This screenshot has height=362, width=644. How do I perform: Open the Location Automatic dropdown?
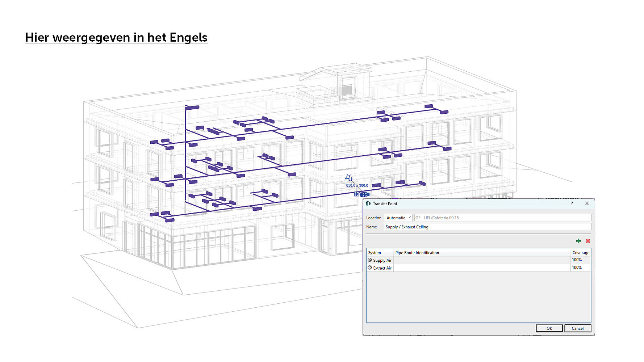[x=398, y=218]
